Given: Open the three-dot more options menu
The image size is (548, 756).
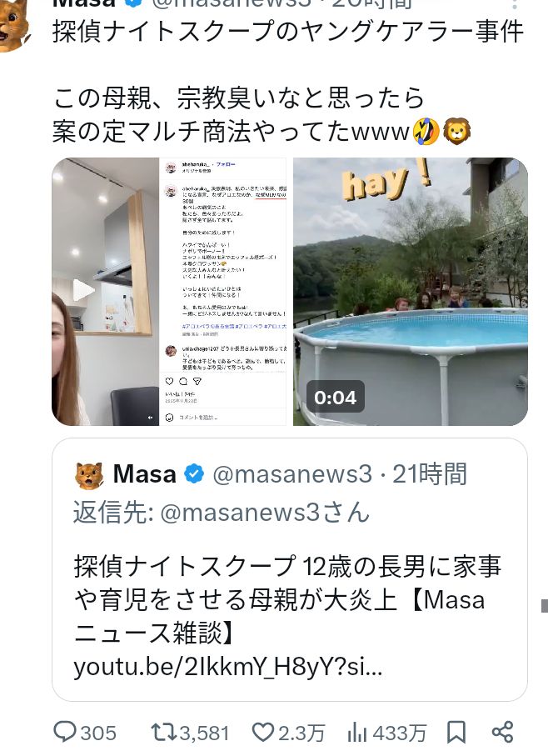Looking at the screenshot, I should click(x=515, y=4).
